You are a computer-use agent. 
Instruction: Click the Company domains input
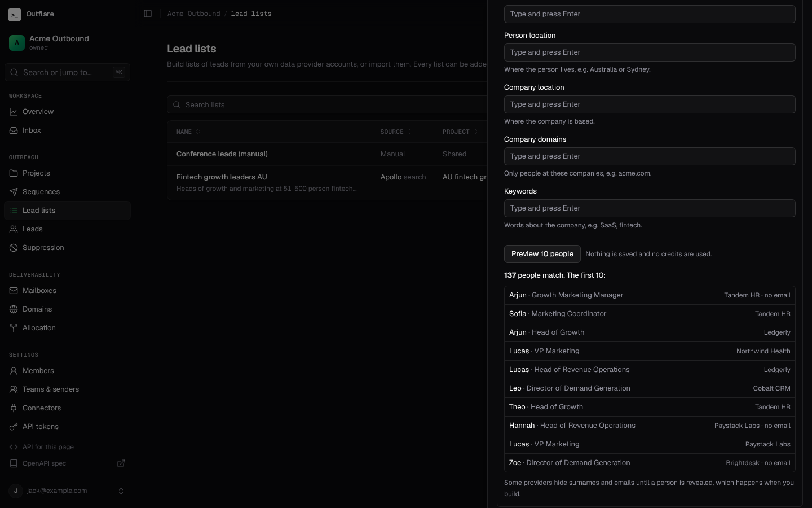(650, 156)
